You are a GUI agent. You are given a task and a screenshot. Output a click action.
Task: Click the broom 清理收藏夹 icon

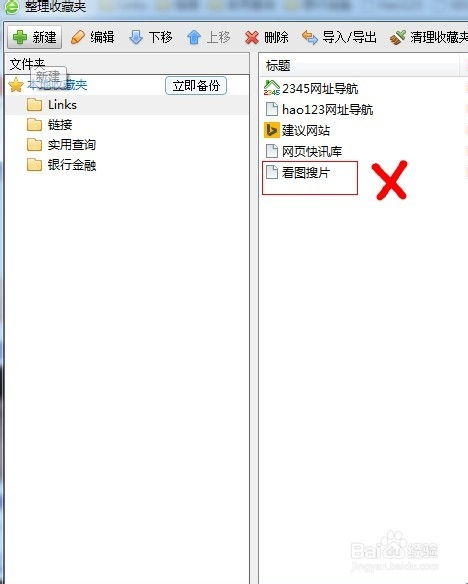click(x=397, y=37)
